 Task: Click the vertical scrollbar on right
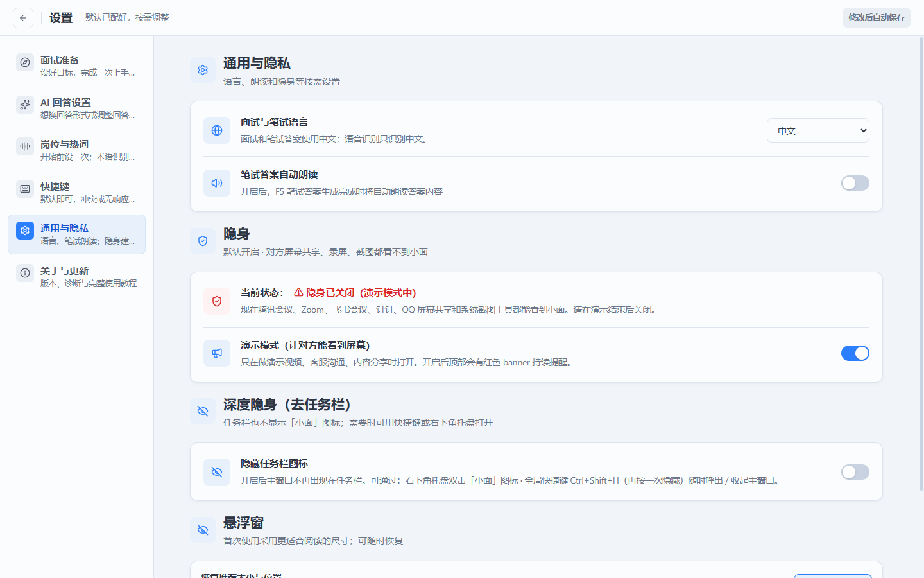[921, 263]
